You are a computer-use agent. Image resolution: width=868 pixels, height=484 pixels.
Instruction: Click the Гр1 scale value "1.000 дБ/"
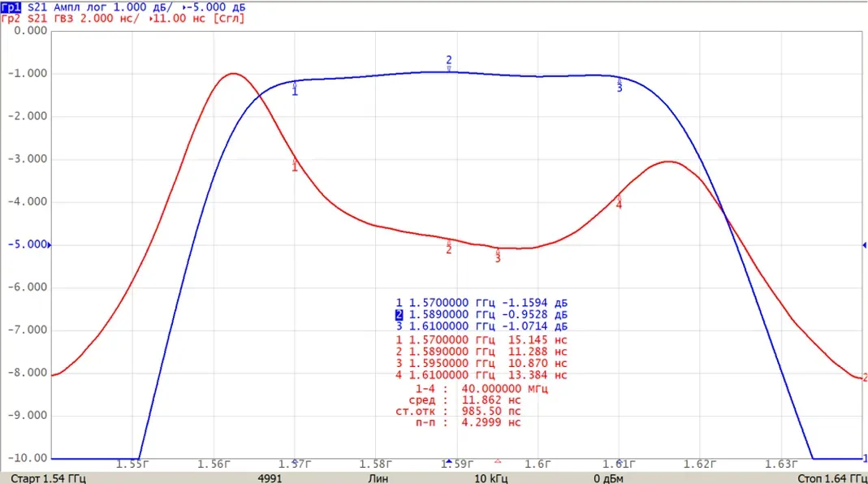click(x=143, y=7)
